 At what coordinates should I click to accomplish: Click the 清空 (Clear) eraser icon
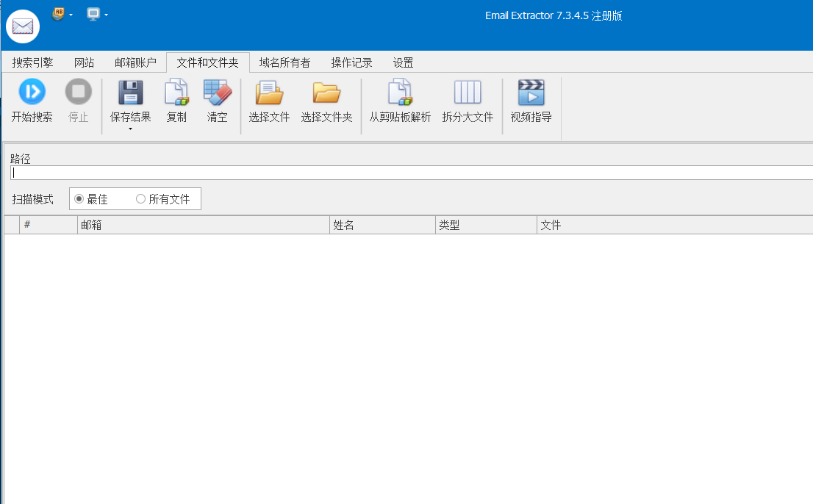[217, 92]
